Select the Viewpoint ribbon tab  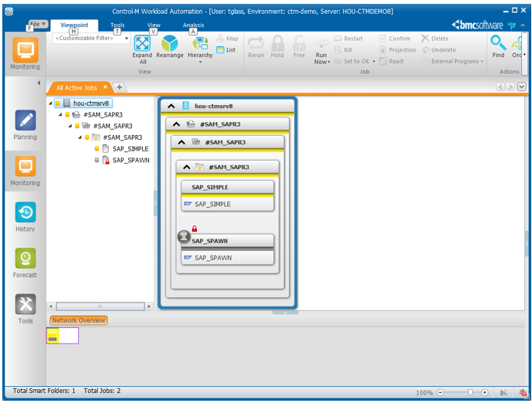[74, 25]
